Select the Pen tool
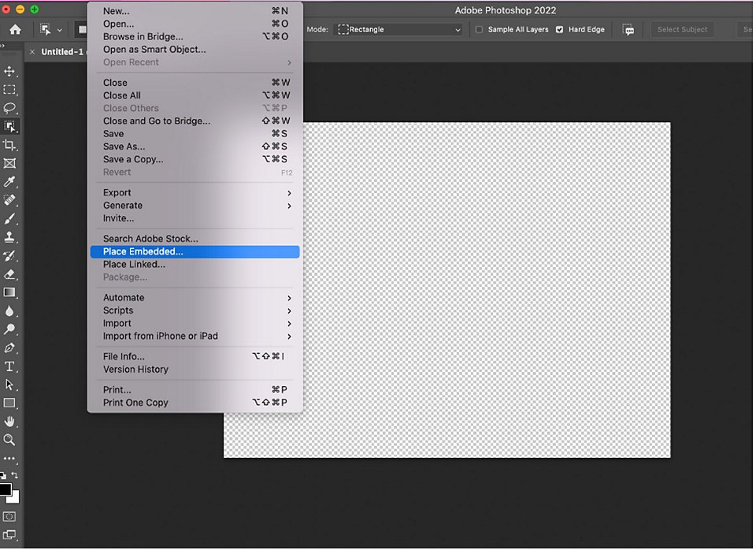The height and width of the screenshot is (550, 756). pyautogui.click(x=9, y=347)
